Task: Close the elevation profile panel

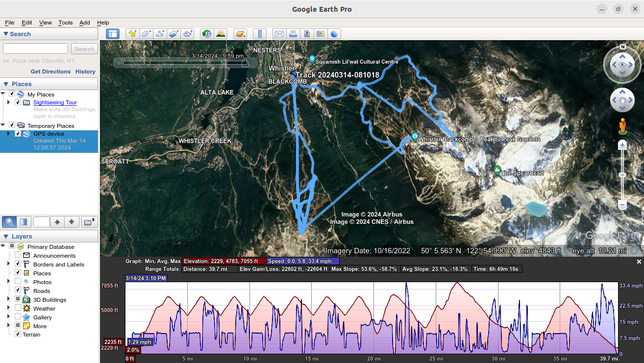Action: coord(639,262)
